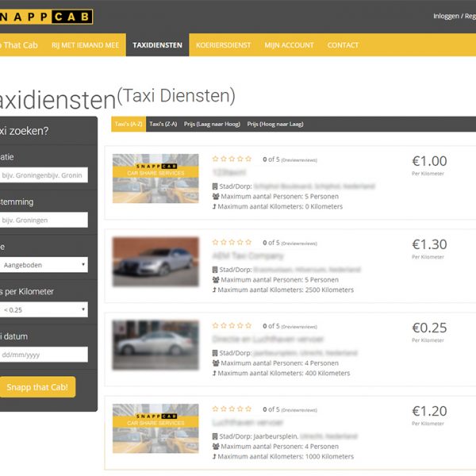Click the building icon beside 'Stad/Dorp: Jaarbeursplein'
Screen dimensions: 476x476
point(215,436)
